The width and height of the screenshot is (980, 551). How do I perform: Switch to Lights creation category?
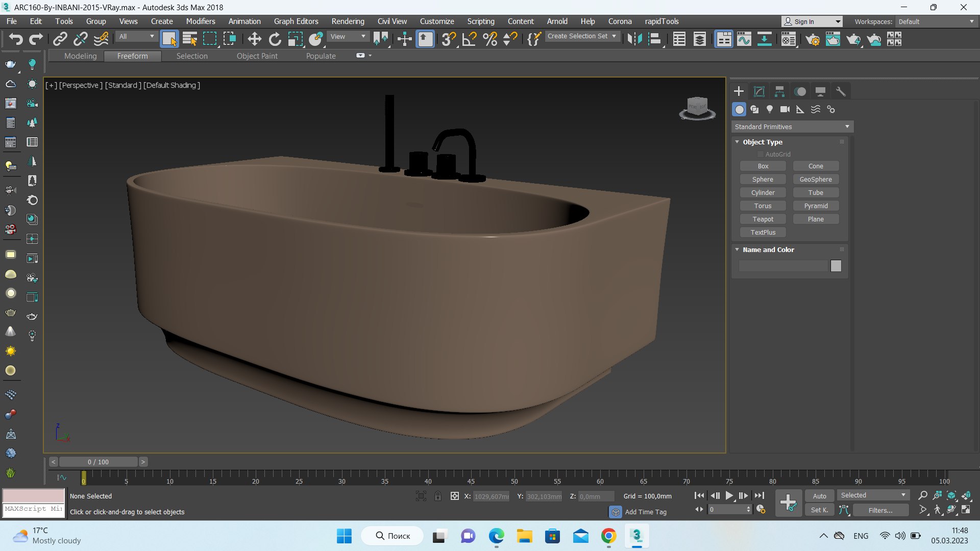[770, 109]
